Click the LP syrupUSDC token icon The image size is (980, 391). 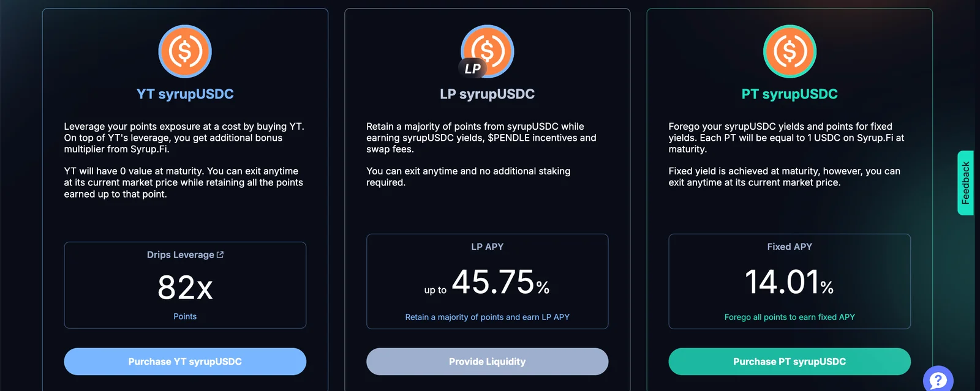488,51
